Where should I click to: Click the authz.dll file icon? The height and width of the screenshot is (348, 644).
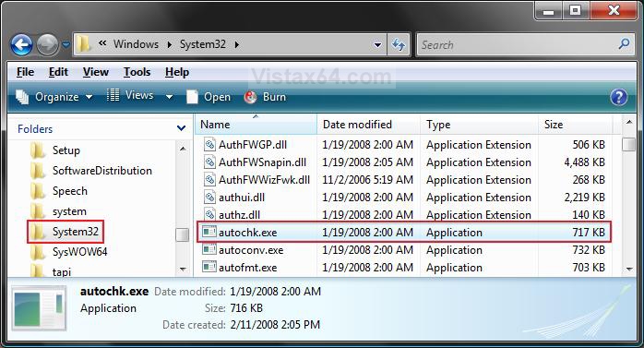[x=209, y=214]
